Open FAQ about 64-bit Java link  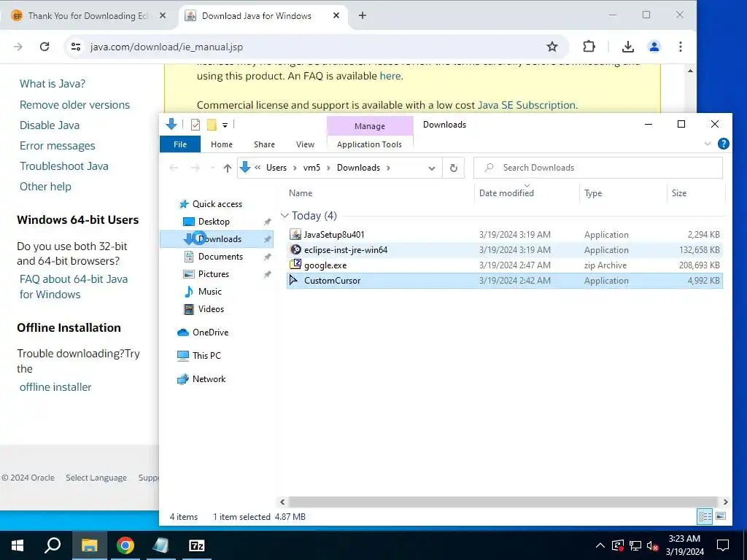(74, 287)
